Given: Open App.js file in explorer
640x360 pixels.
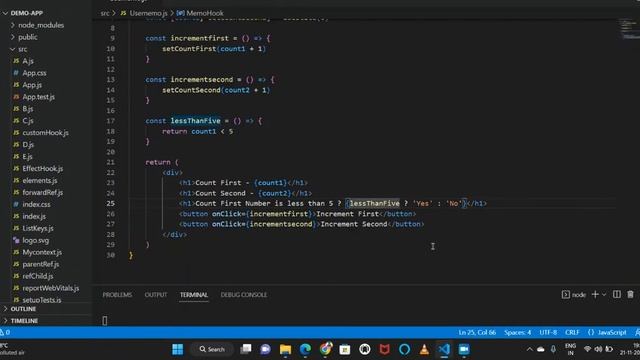Looking at the screenshot, I should pos(32,85).
